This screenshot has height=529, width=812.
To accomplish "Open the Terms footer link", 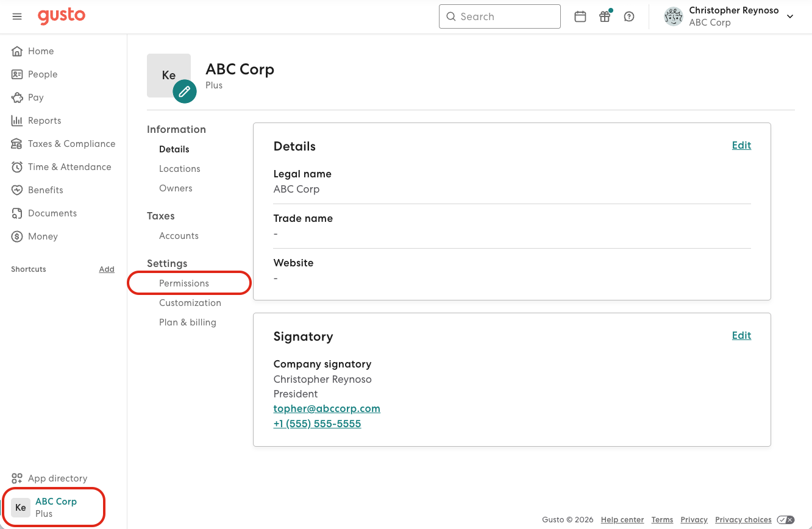I will [x=662, y=520].
